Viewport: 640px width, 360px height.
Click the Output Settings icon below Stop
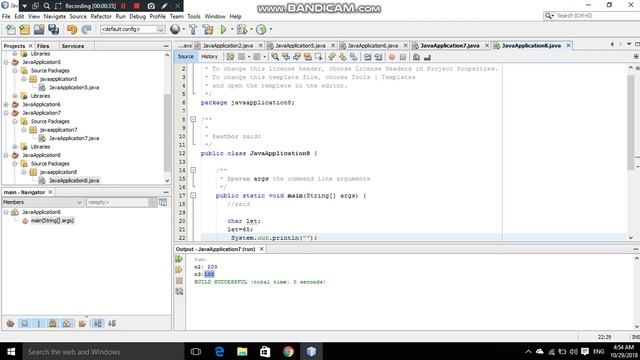[x=179, y=291]
